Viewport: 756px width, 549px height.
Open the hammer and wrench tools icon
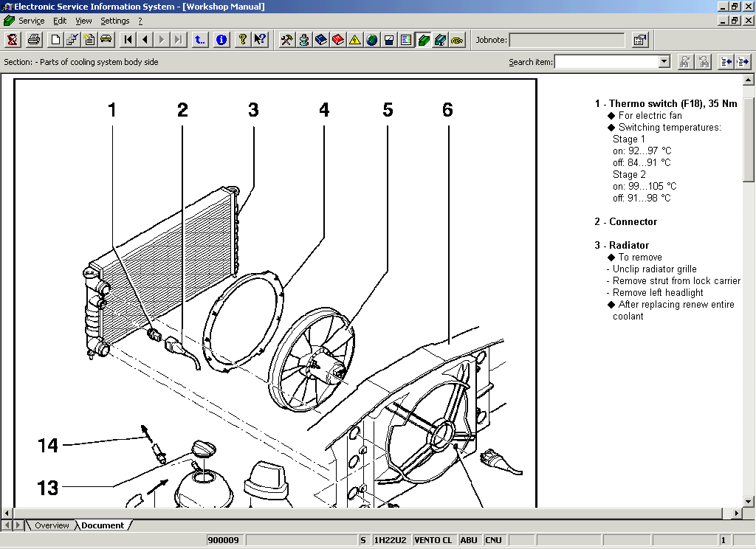pyautogui.click(x=287, y=40)
